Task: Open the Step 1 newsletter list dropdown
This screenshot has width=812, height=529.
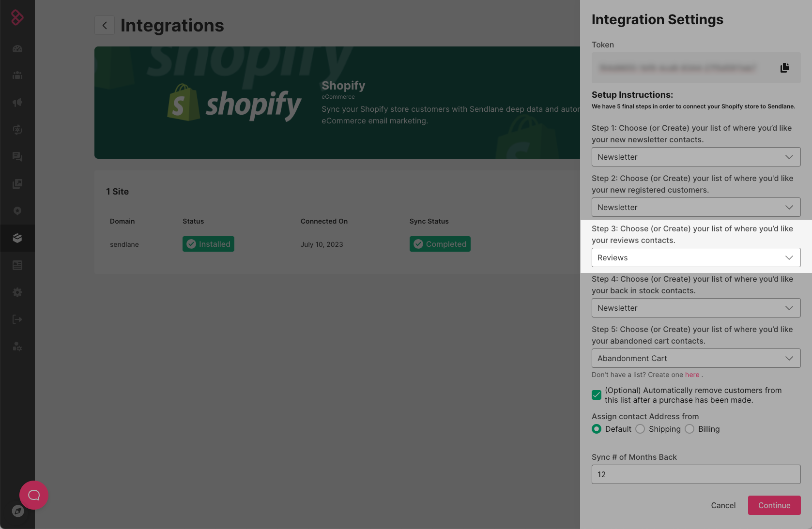Action: 696,157
